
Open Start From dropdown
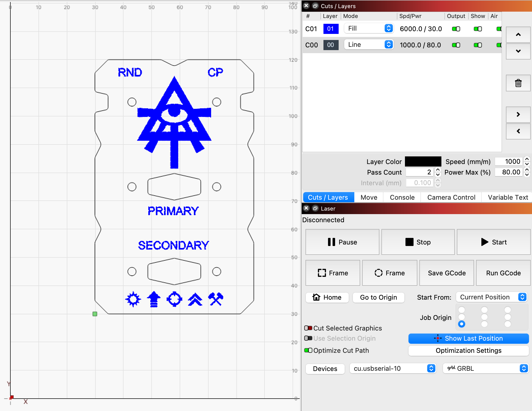pyautogui.click(x=492, y=297)
